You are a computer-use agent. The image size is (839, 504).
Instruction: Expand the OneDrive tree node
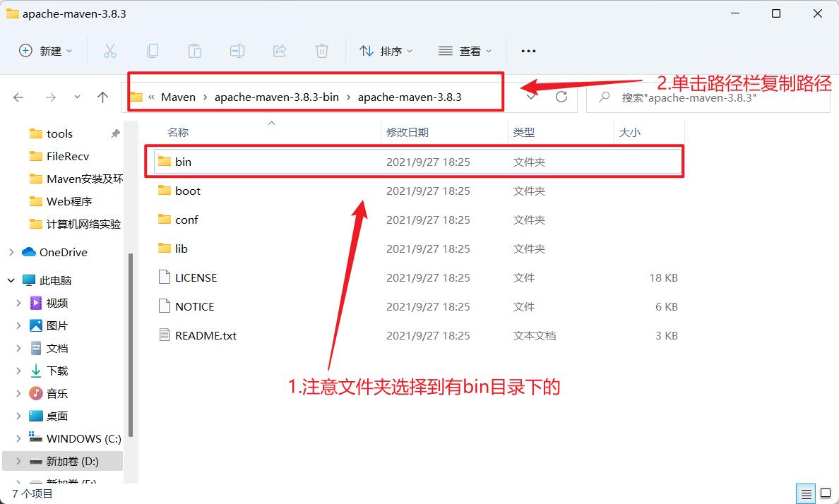(11, 252)
